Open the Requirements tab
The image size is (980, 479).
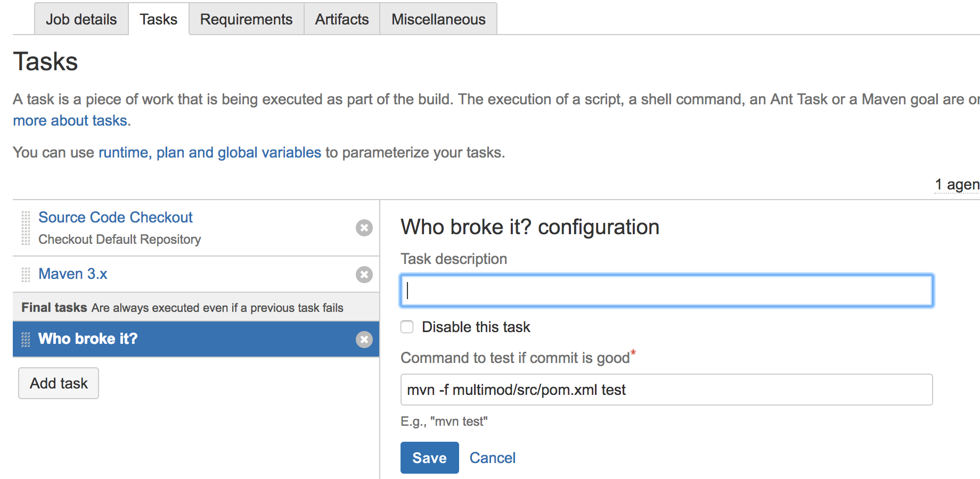click(x=246, y=19)
